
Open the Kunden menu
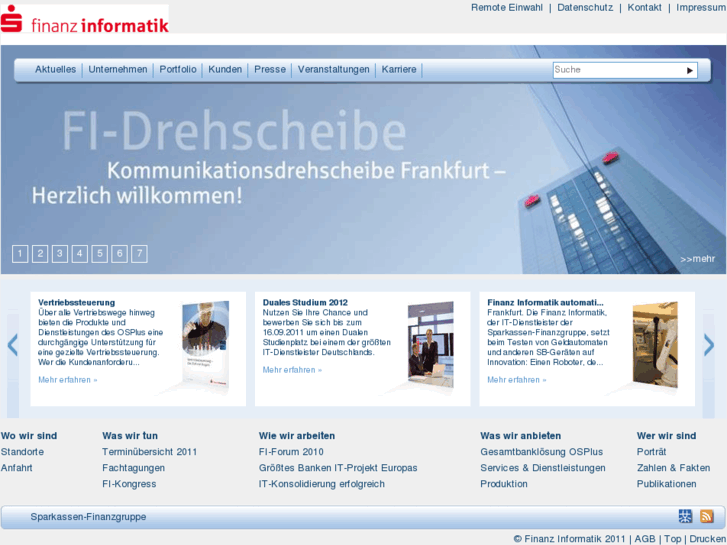pos(225,70)
